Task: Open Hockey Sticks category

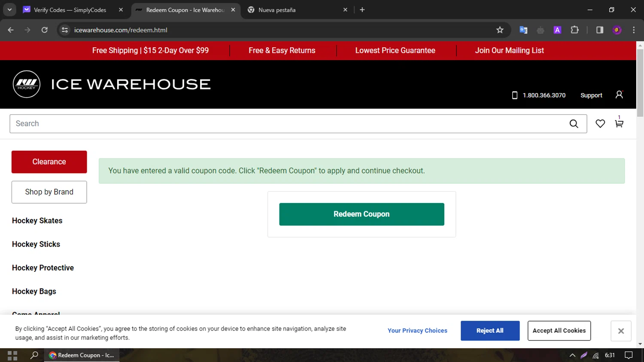Action: (36, 244)
